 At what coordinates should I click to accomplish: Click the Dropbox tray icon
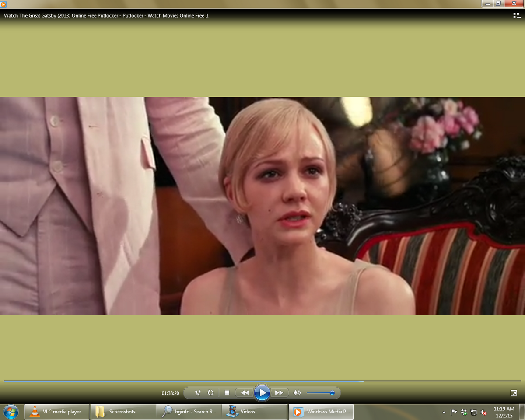pos(464,412)
